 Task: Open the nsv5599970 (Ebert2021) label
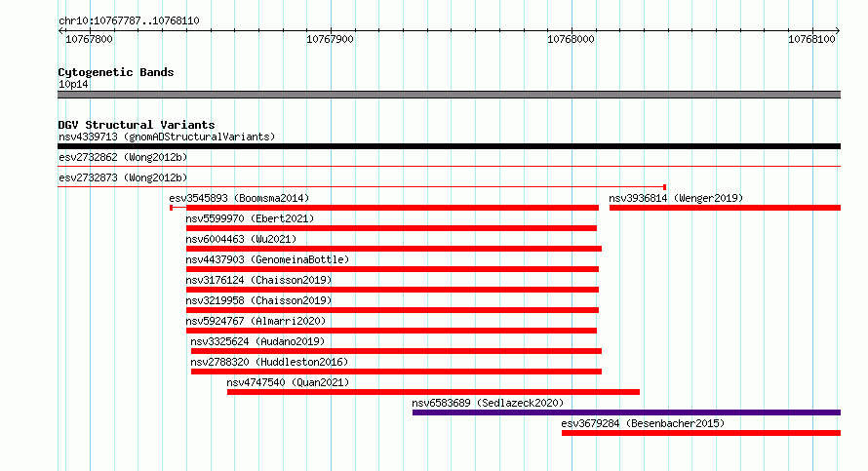coord(250,218)
